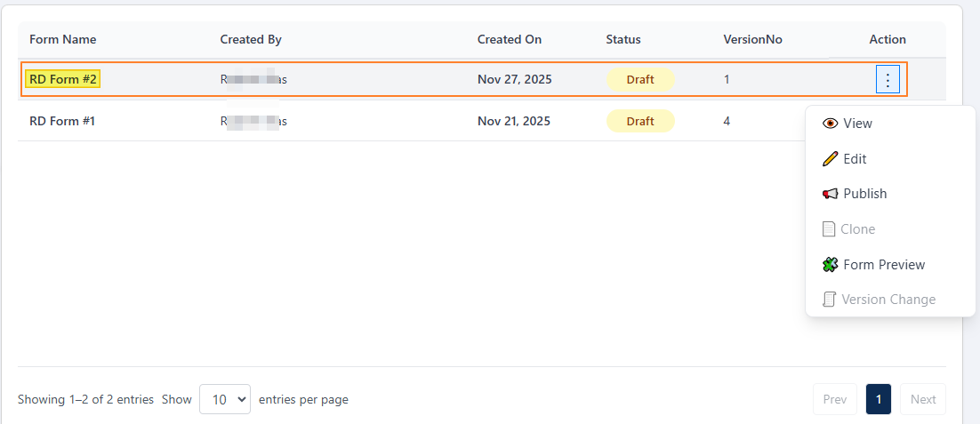Select page 1 in pagination
This screenshot has height=424, width=980.
[878, 400]
